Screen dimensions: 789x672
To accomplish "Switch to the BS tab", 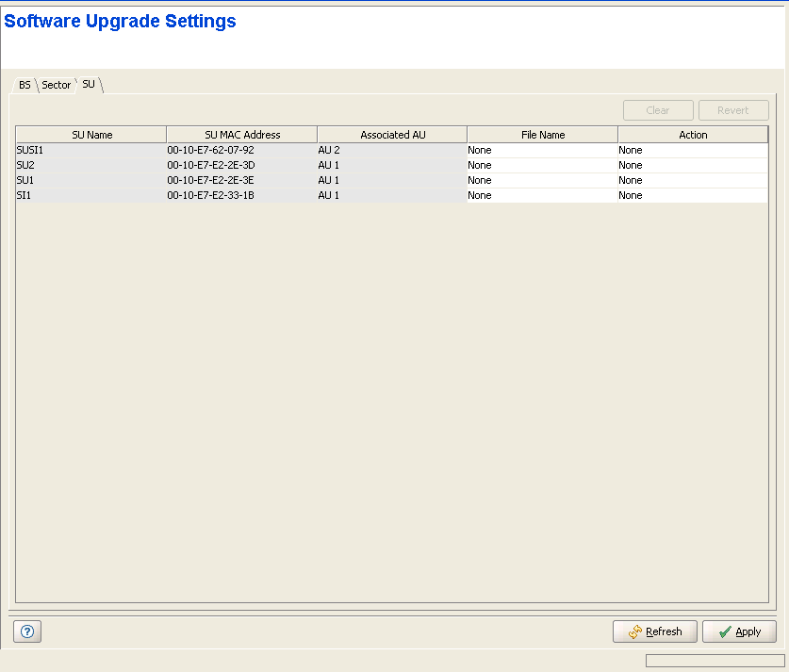I will [25, 85].
